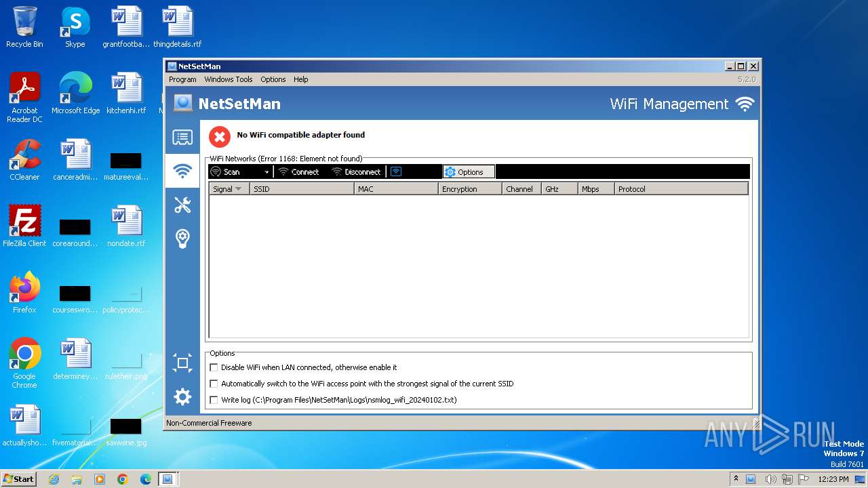Open the Program menu
The image size is (868, 488).
pos(182,79)
